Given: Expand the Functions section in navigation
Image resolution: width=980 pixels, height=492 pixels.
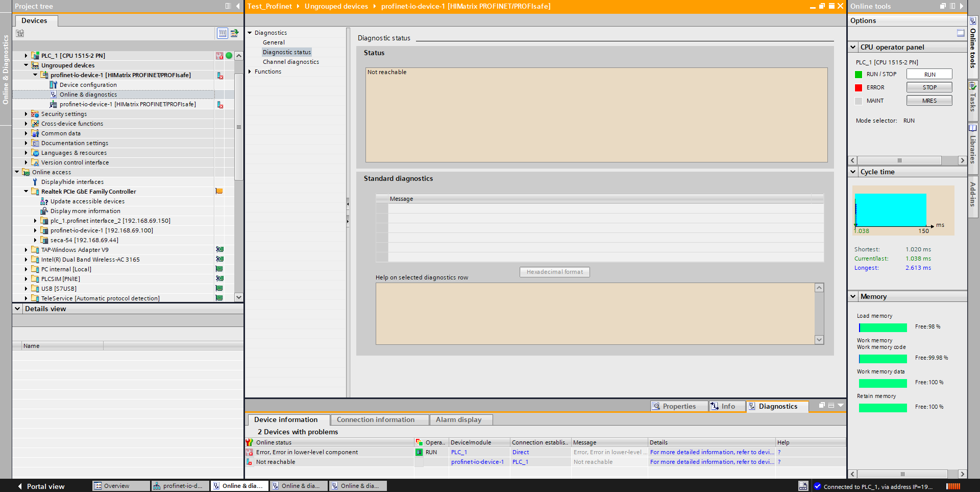Looking at the screenshot, I should pyautogui.click(x=250, y=72).
